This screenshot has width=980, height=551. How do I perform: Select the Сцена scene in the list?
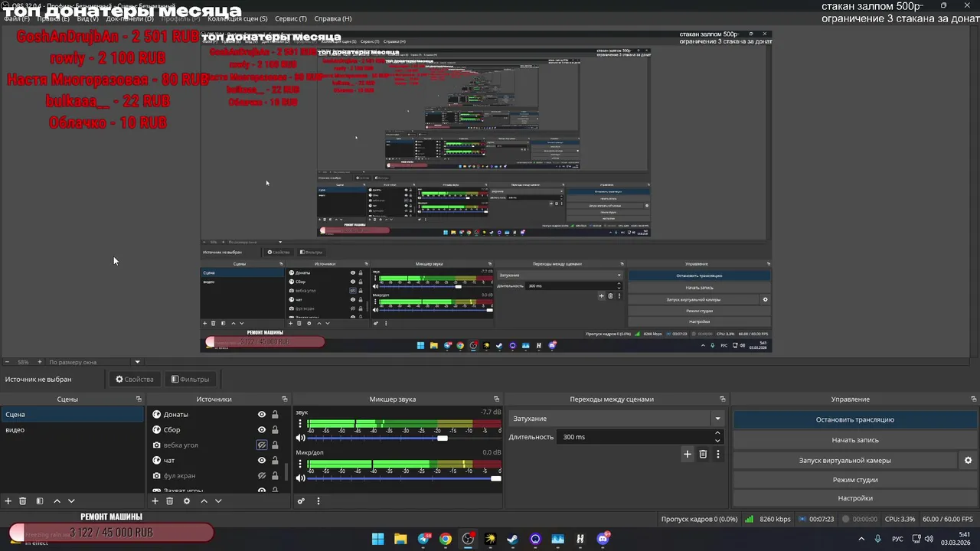pyautogui.click(x=72, y=415)
